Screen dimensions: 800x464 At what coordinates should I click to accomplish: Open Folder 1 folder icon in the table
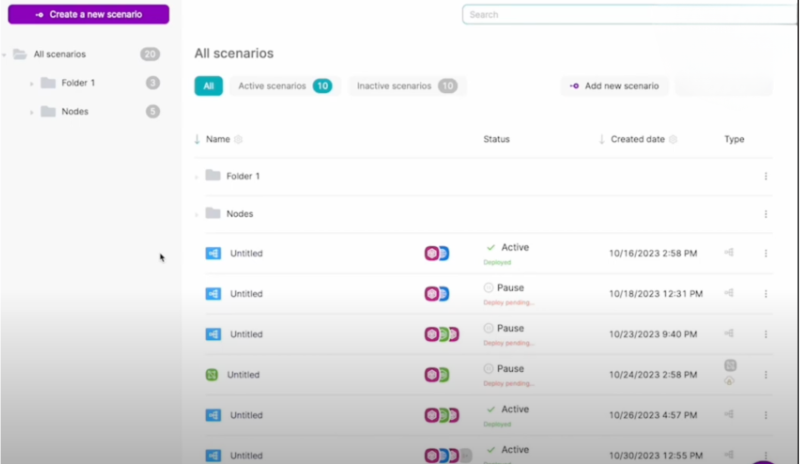213,176
